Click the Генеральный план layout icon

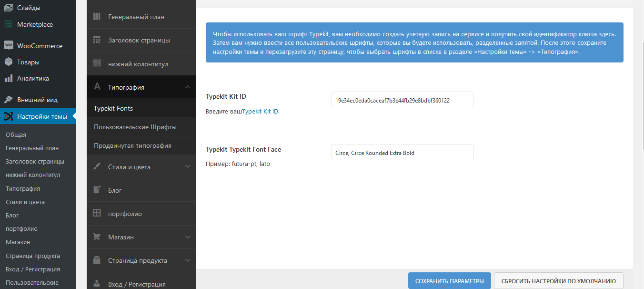tap(97, 17)
